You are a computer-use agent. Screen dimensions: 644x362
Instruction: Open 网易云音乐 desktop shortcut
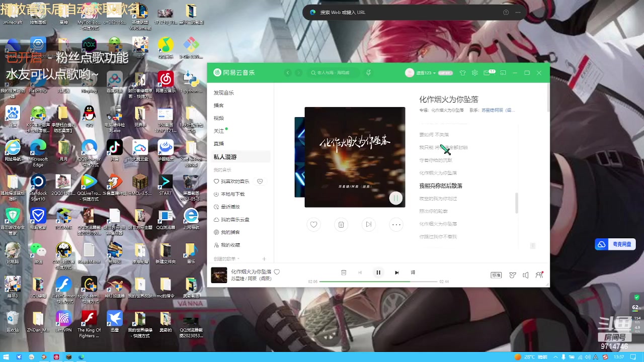166,82
